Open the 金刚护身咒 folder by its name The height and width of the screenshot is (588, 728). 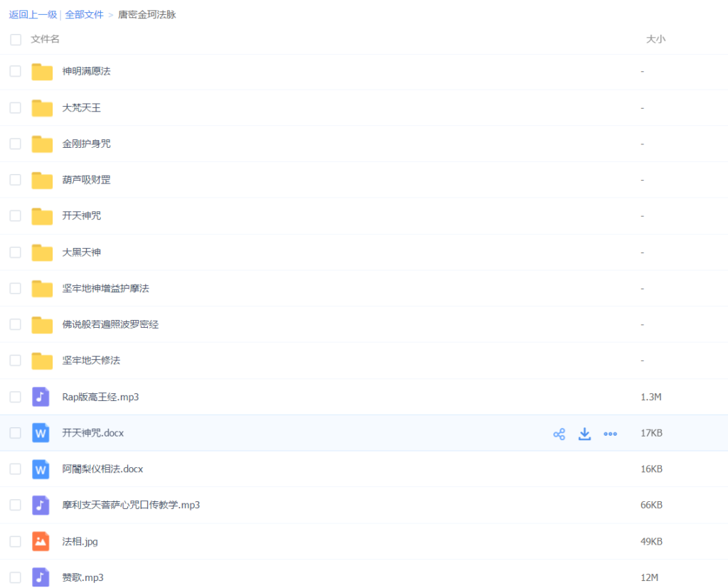pyautogui.click(x=86, y=144)
